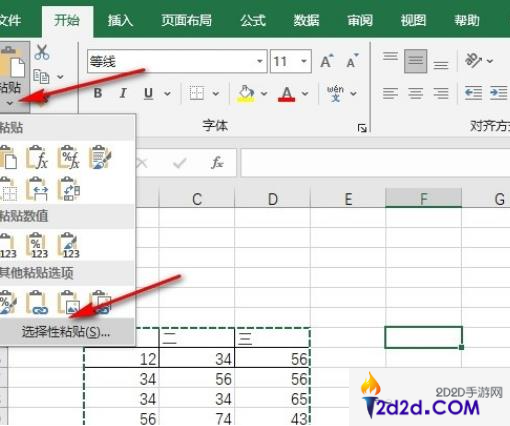Click 选择性粘贴(S)... menu entry
Screen dimensions: 510x426
66,332
